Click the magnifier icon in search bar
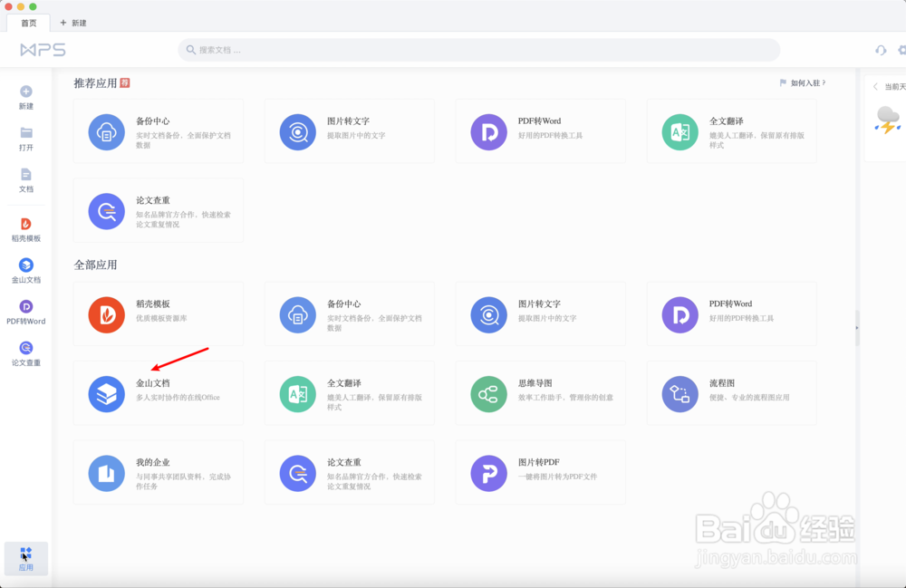The width and height of the screenshot is (906, 588). click(x=190, y=50)
